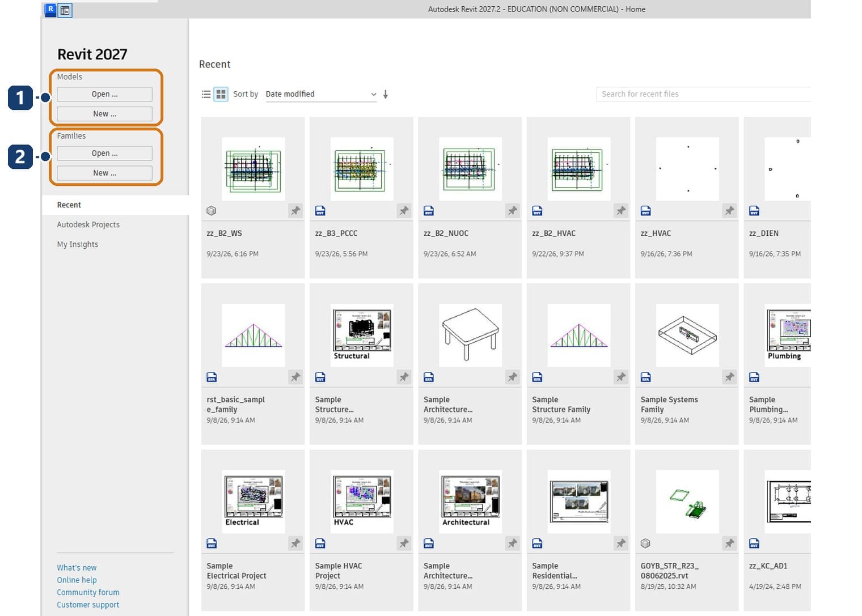Open the zz_B2_HVAC thumbnail
Viewport: 862px width, 616px height.
(x=579, y=169)
